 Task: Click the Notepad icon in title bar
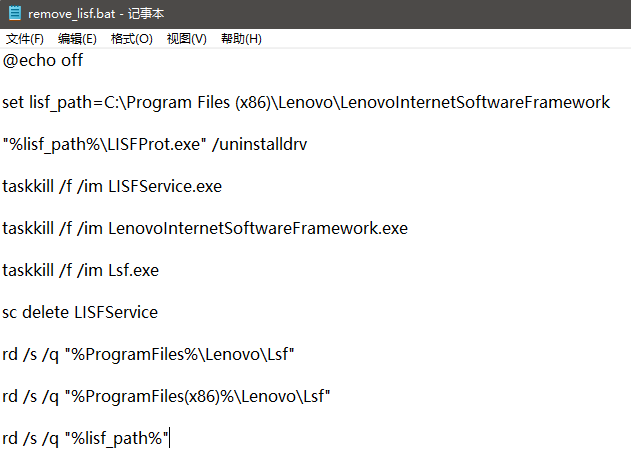15,13
